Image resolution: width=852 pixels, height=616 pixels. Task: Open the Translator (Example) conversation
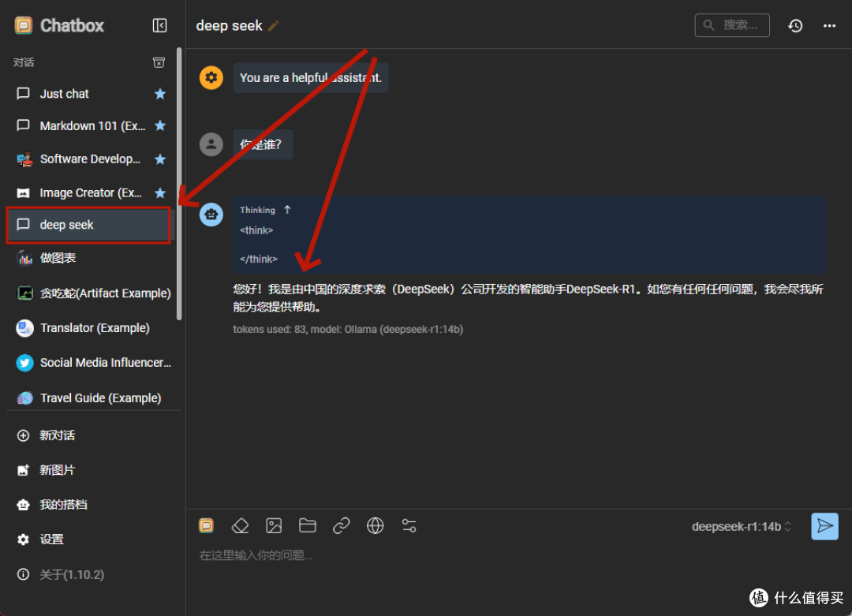tap(92, 328)
